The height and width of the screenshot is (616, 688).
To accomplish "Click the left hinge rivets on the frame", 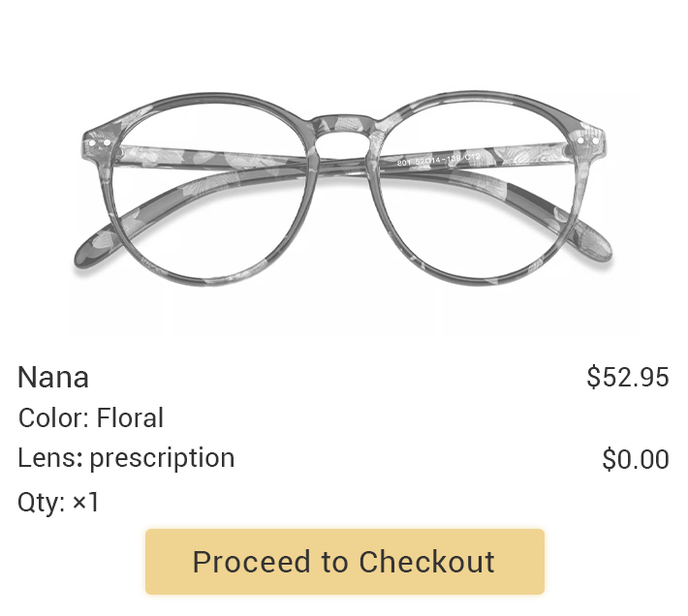I will click(x=99, y=143).
